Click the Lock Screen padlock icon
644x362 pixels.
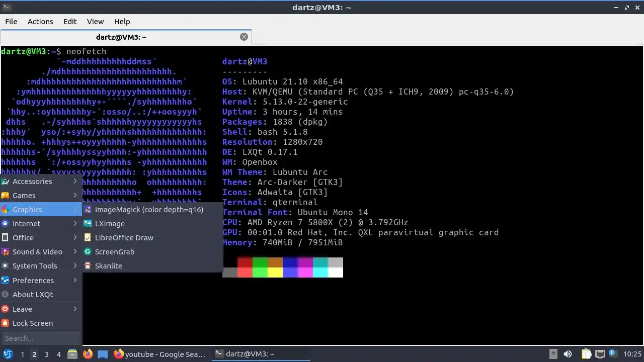pyautogui.click(x=5, y=323)
